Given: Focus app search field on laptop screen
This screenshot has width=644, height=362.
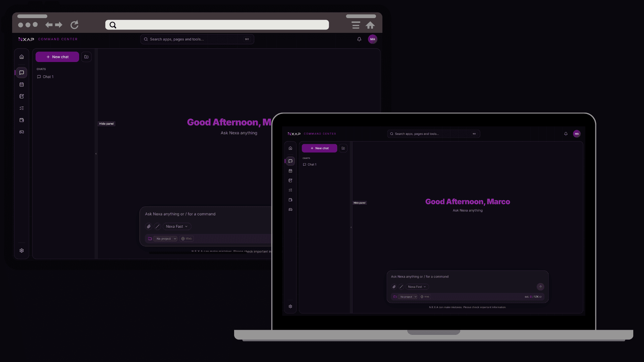Looking at the screenshot, I should click(434, 134).
